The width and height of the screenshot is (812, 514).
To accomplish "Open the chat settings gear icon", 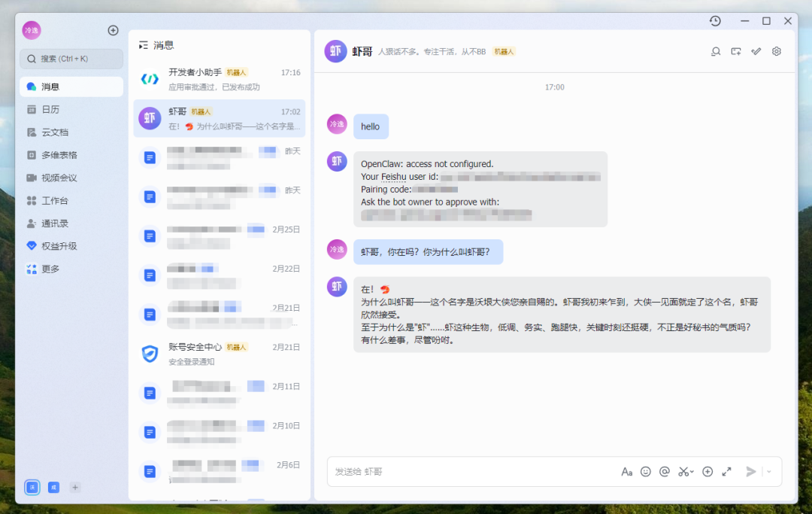I will [x=776, y=51].
